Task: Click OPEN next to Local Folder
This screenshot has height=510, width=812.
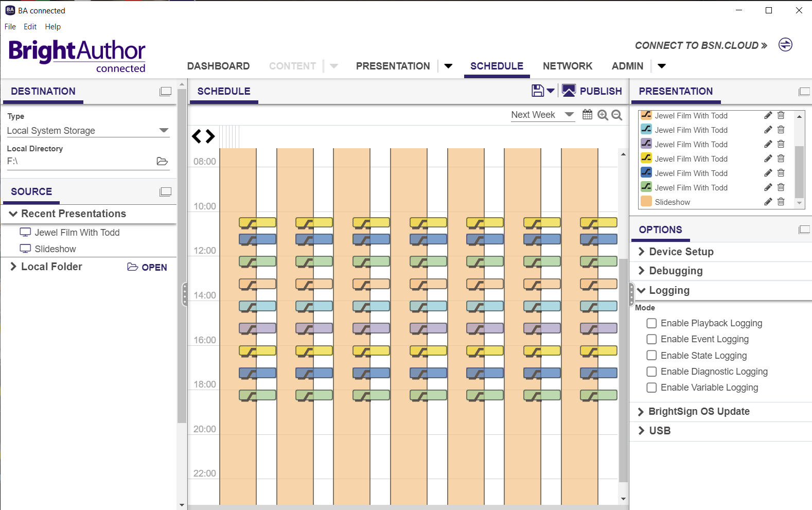Action: (147, 267)
